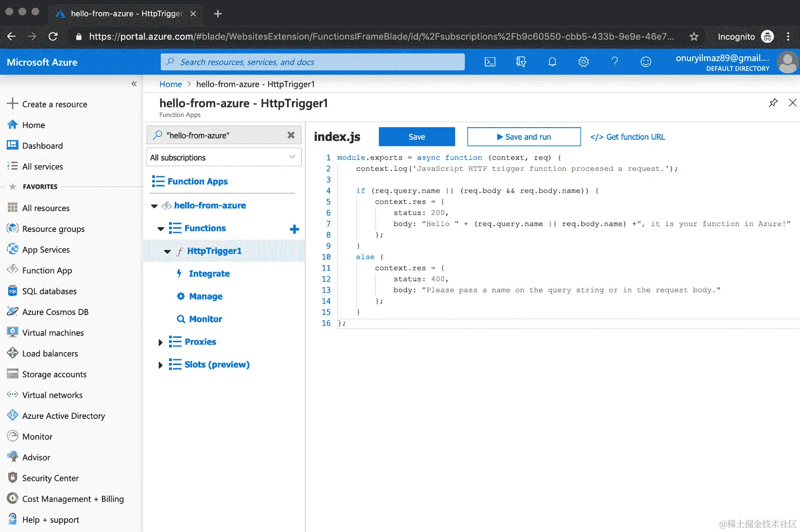
Task: Click the Save and run button
Action: [x=524, y=136]
